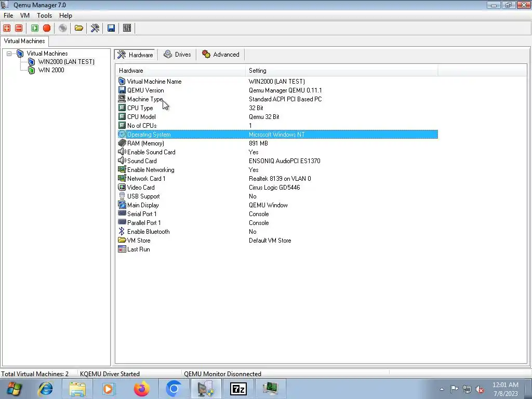Select the Parallel Port 1 row

(277, 222)
